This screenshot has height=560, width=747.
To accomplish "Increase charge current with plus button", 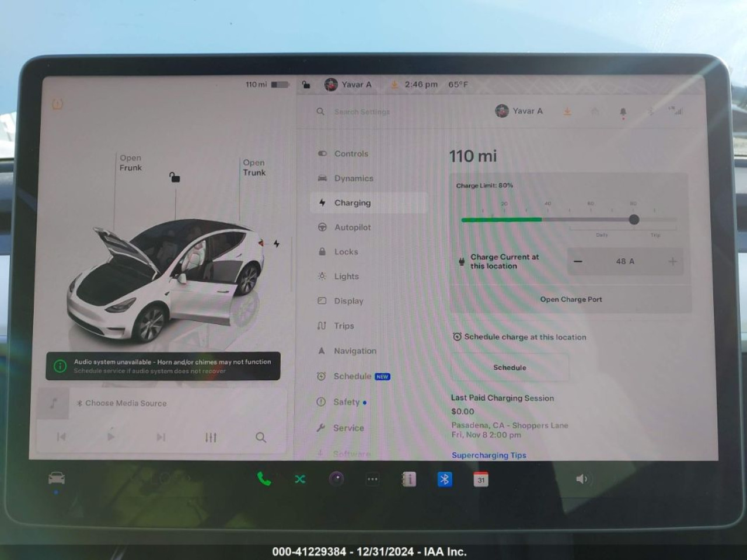I will 672,261.
